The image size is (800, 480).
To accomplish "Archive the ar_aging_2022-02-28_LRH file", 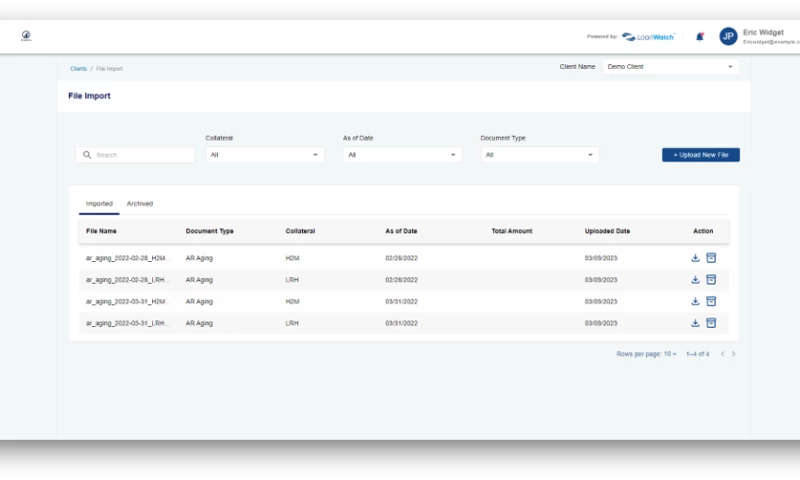I will [x=711, y=280].
